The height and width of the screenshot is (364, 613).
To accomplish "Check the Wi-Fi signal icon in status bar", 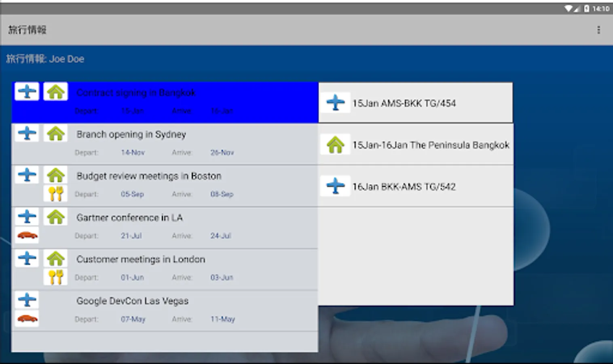I will pyautogui.click(x=569, y=8).
